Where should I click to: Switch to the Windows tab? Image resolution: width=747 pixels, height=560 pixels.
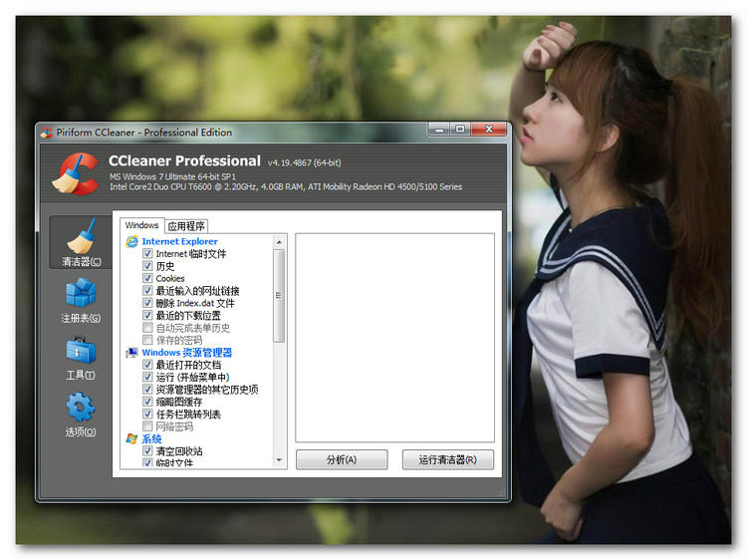141,225
